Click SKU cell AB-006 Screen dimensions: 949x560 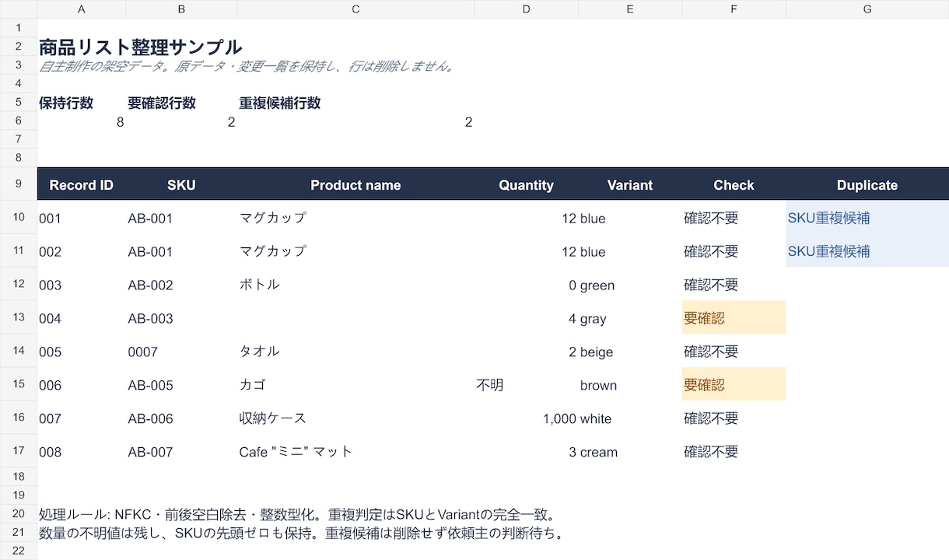(x=181, y=419)
